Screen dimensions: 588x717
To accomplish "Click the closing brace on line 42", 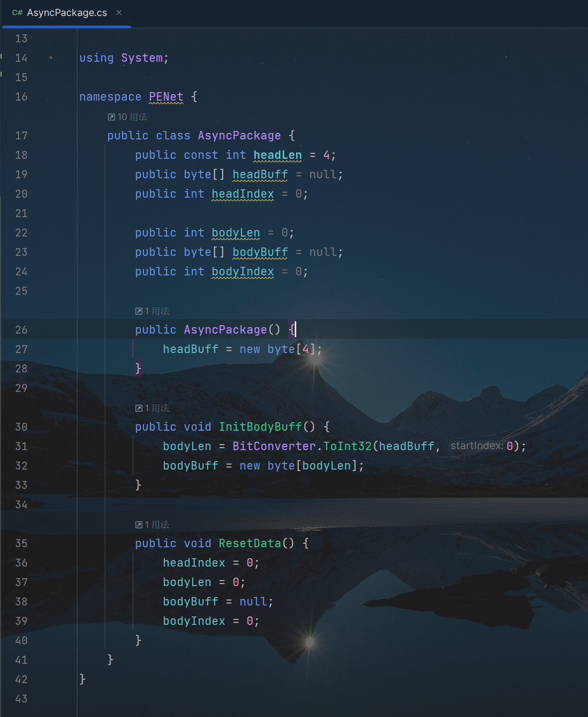I will 83,680.
